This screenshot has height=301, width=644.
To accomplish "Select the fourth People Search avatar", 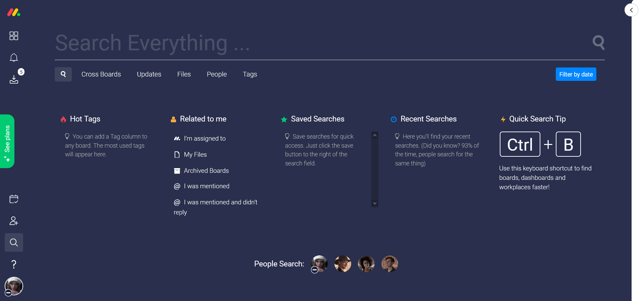I will click(390, 264).
